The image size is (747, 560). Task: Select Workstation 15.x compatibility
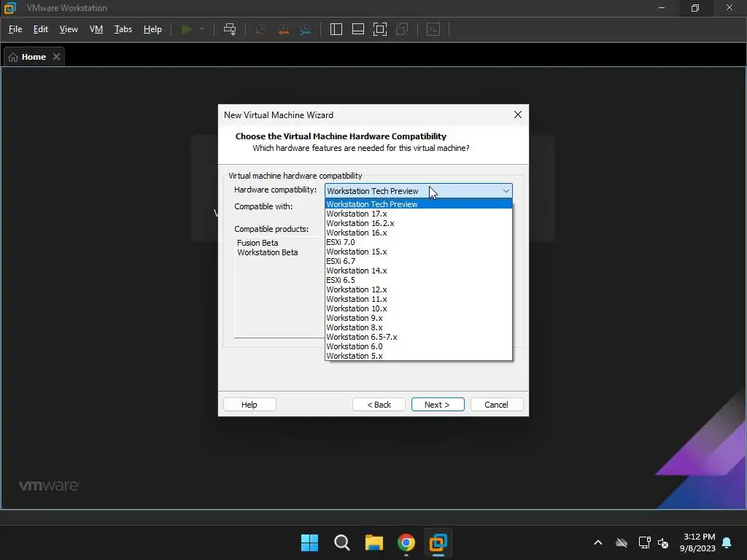coord(418,252)
